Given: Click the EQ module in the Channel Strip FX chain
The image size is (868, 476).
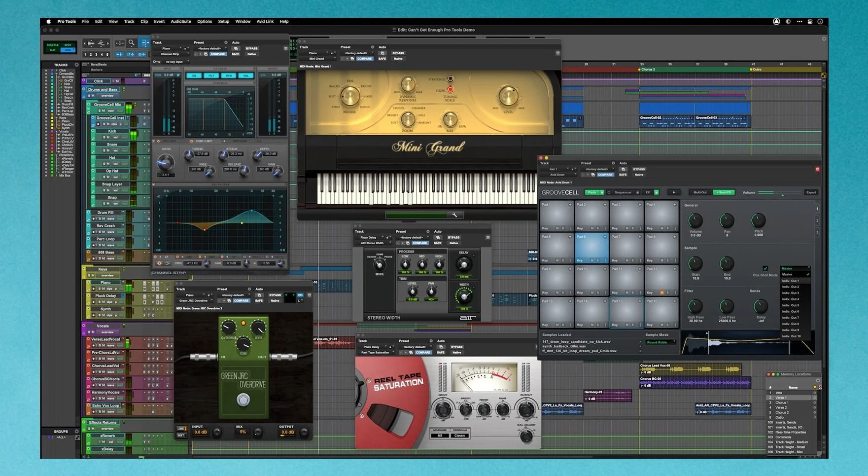Looking at the screenshot, I should [x=195, y=75].
